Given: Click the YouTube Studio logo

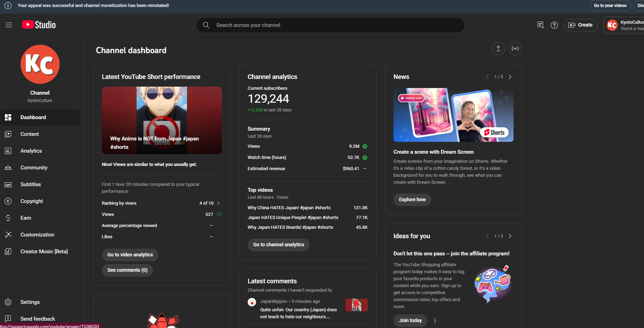Looking at the screenshot, I should tap(39, 25).
